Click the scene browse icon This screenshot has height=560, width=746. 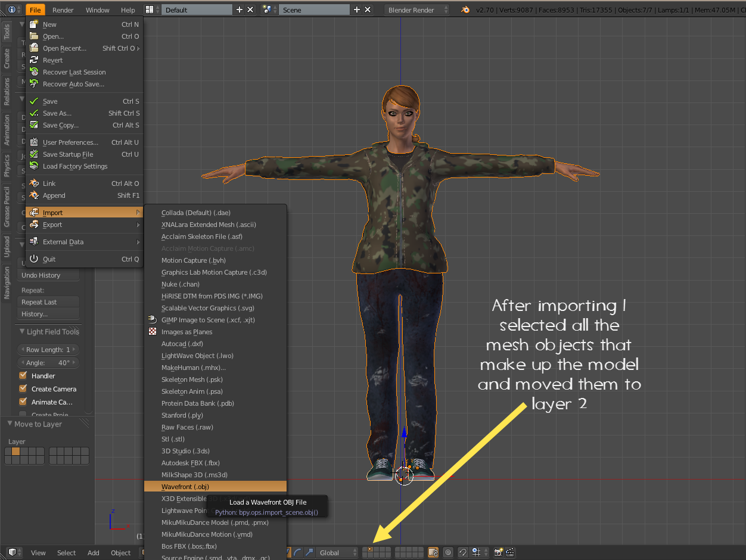269,10
